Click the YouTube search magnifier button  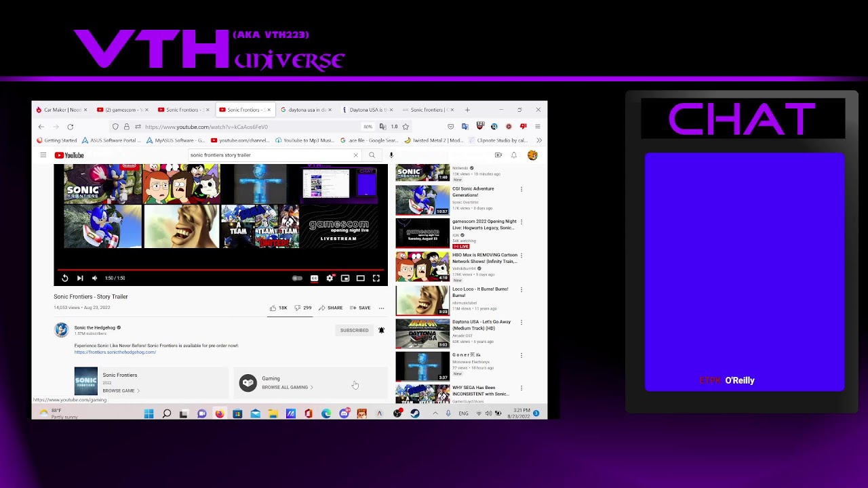pos(372,155)
